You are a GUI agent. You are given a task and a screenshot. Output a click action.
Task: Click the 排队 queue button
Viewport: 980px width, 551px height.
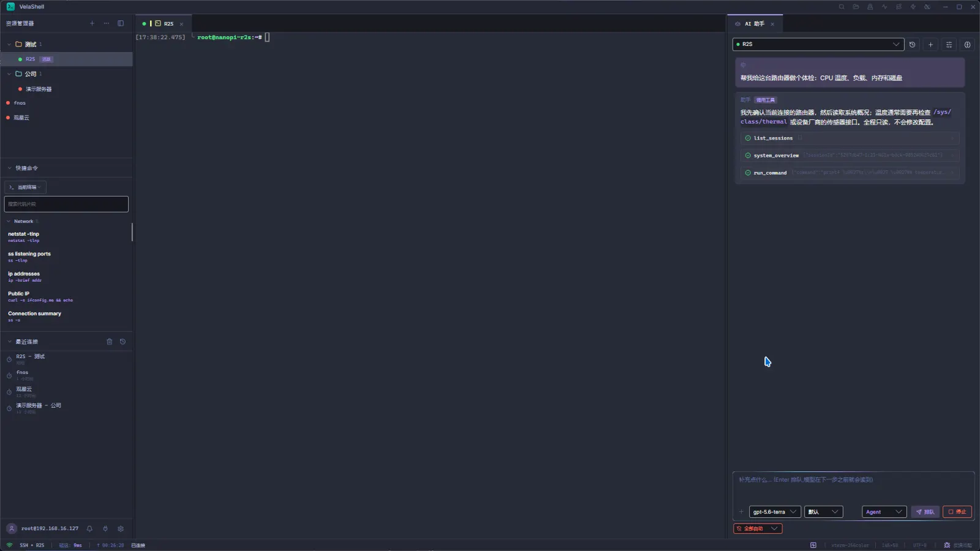pos(925,512)
